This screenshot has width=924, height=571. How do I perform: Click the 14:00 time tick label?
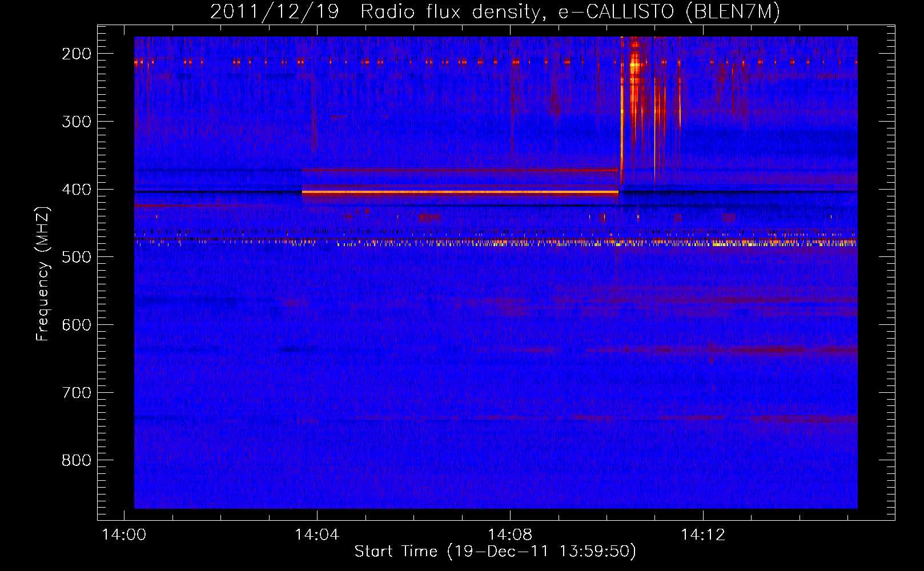pyautogui.click(x=124, y=535)
